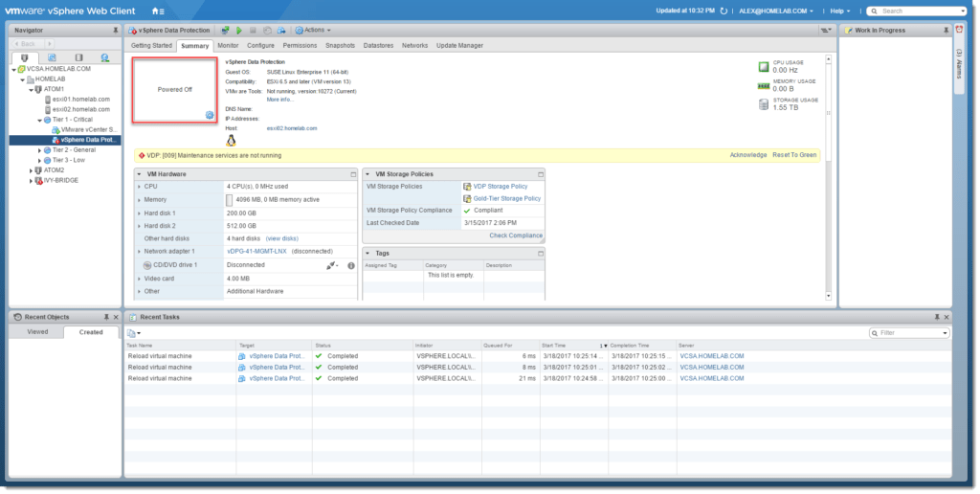980x494 pixels.
Task: Click the CD/DVD drive info icon
Action: pyautogui.click(x=351, y=266)
